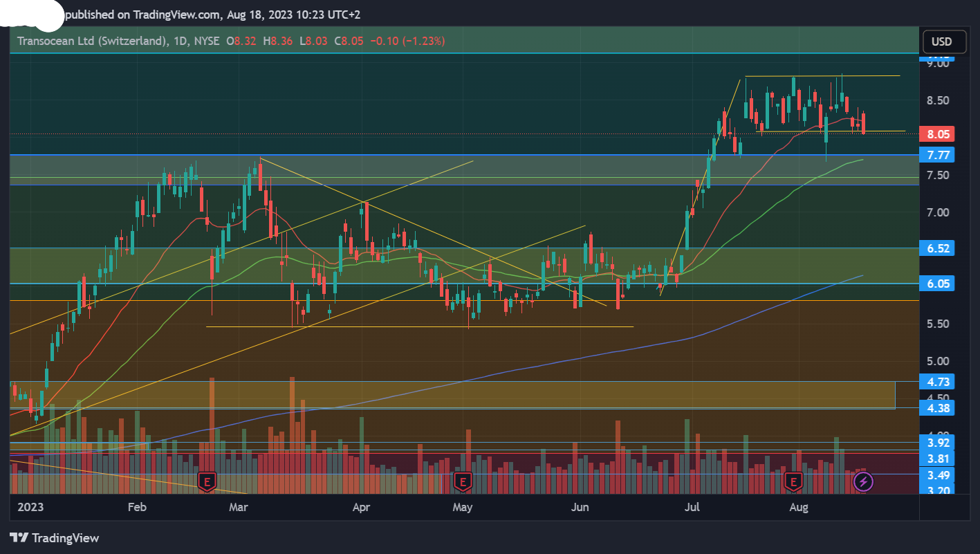
Task: Click the purple lightning bolt icon
Action: click(863, 481)
